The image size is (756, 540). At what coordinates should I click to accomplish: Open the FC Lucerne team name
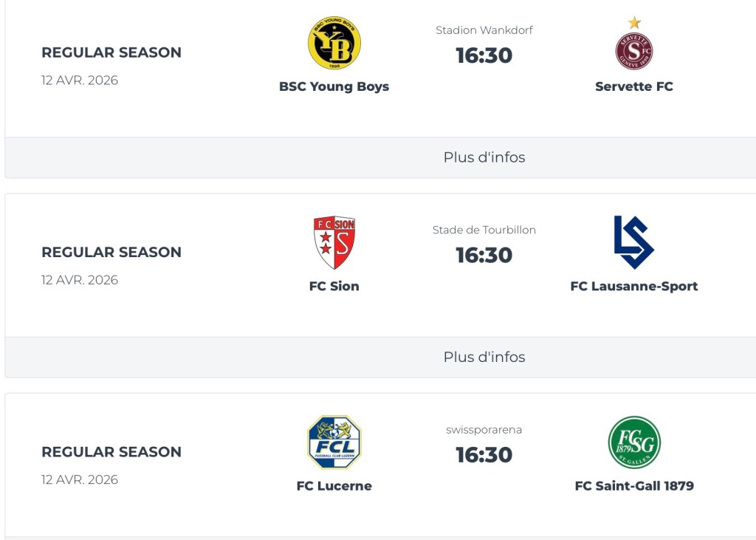tap(334, 485)
